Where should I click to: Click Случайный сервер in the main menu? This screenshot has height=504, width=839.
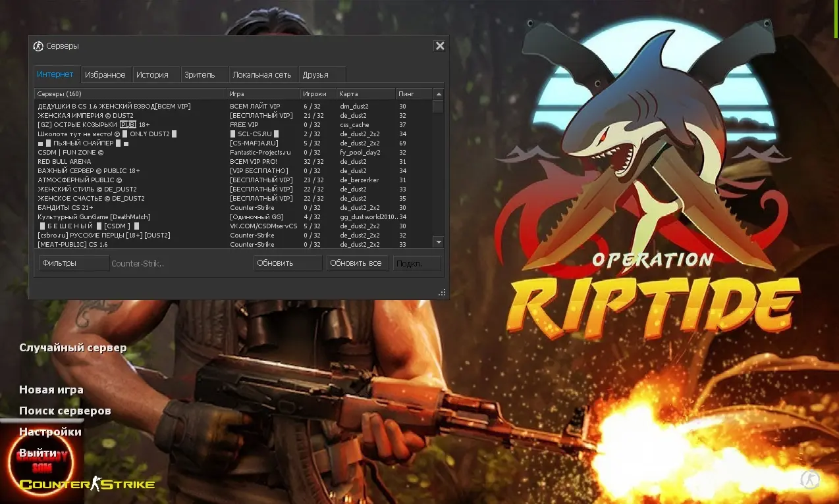(x=73, y=347)
